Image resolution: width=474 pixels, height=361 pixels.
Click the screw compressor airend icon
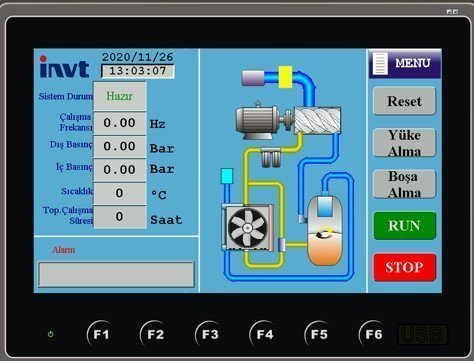click(317, 120)
